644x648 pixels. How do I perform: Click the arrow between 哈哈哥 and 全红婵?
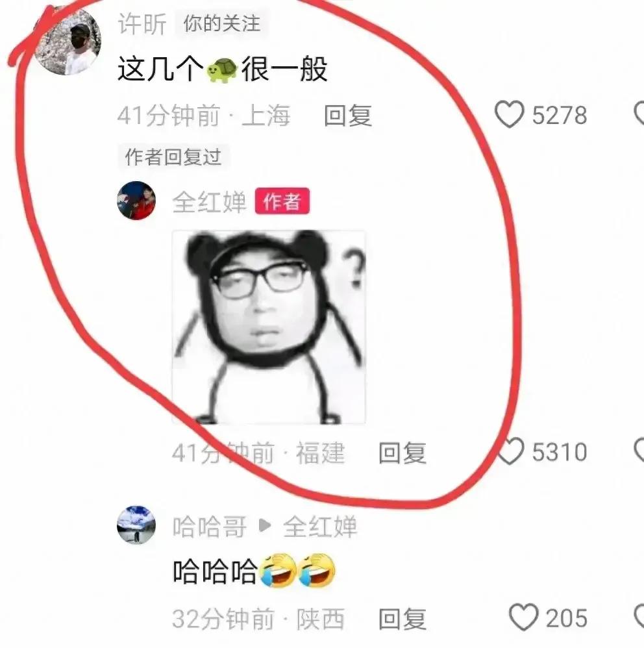tap(264, 526)
